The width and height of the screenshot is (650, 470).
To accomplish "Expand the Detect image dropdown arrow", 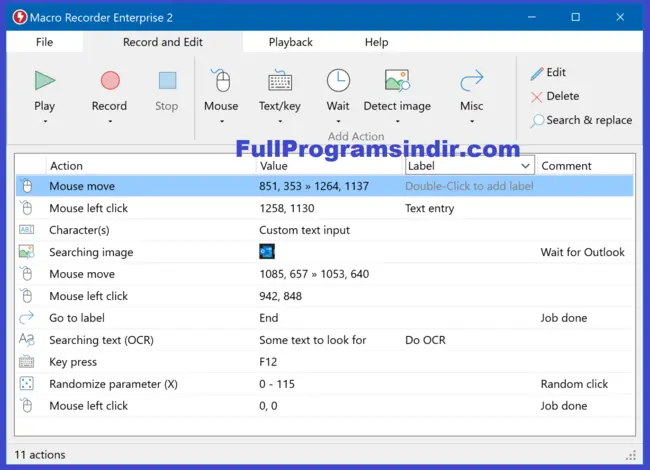I will pos(398,121).
